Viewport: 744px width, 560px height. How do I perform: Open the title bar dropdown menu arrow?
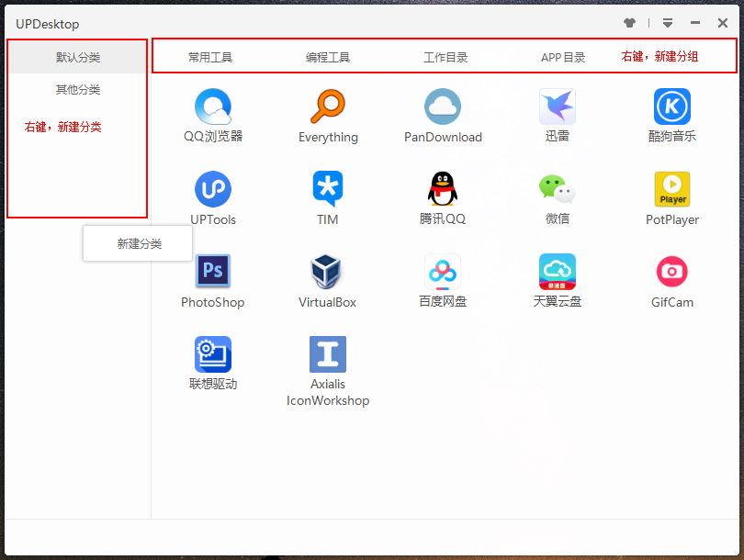668,23
